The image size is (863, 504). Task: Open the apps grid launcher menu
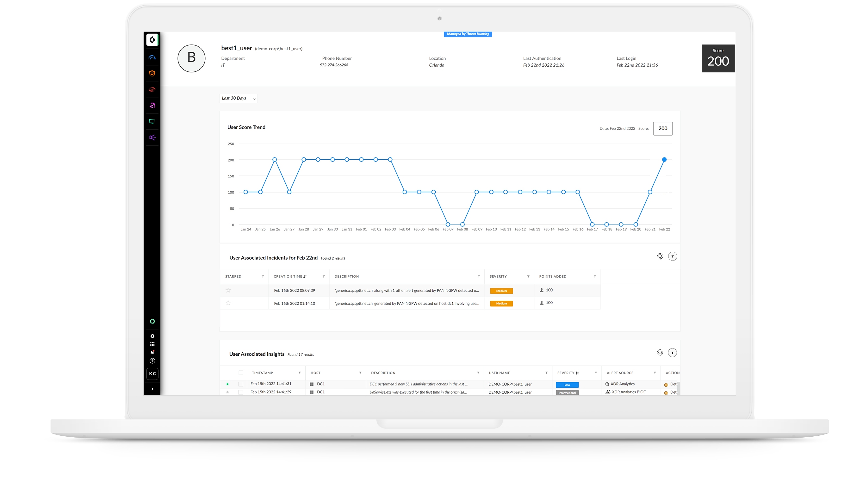(x=152, y=344)
